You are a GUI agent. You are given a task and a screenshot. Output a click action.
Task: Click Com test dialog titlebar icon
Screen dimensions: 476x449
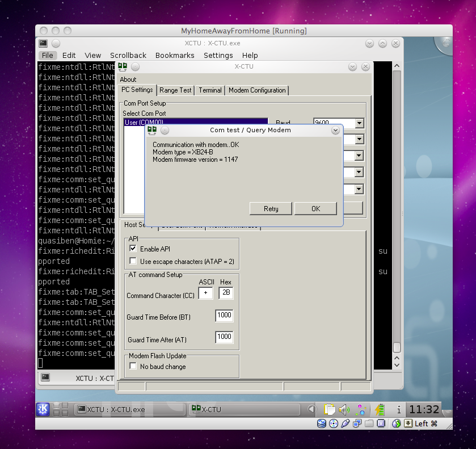pyautogui.click(x=152, y=131)
